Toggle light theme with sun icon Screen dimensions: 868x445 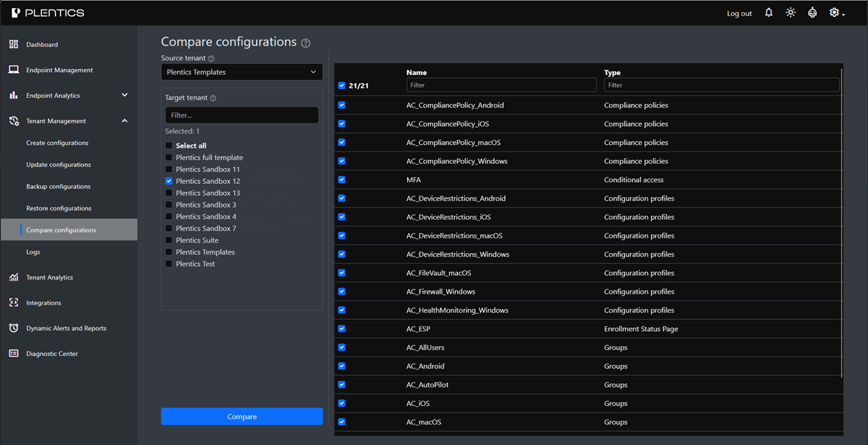tap(790, 13)
